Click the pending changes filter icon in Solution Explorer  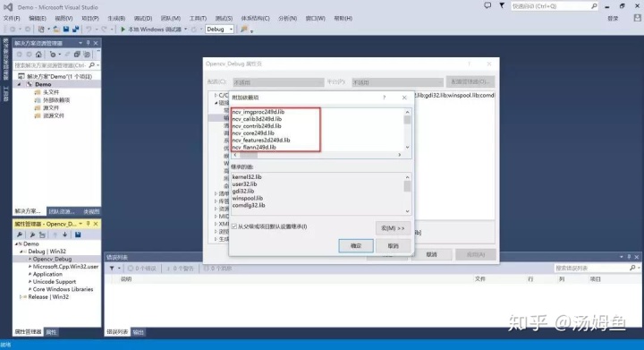click(x=53, y=55)
